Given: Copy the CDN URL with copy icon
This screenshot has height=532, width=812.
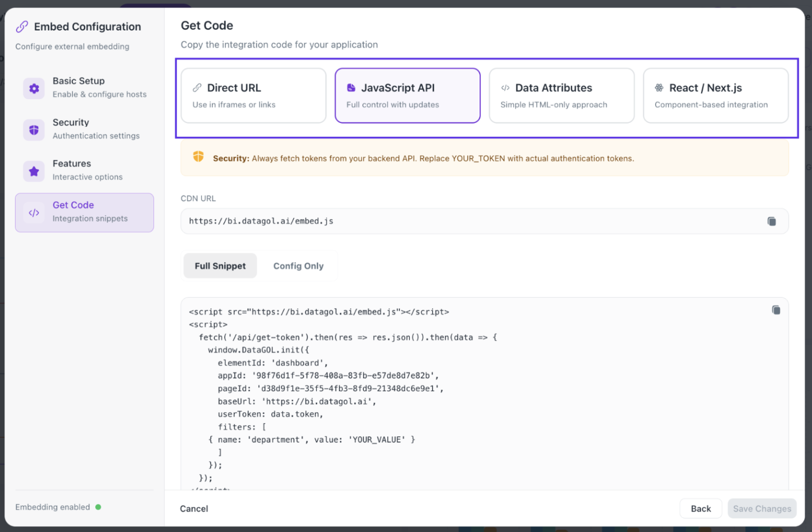Looking at the screenshot, I should (772, 222).
